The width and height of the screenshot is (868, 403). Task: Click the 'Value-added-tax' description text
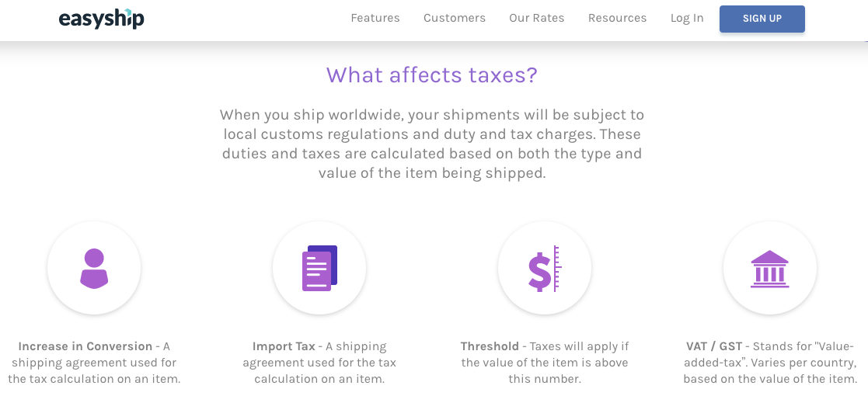770,363
